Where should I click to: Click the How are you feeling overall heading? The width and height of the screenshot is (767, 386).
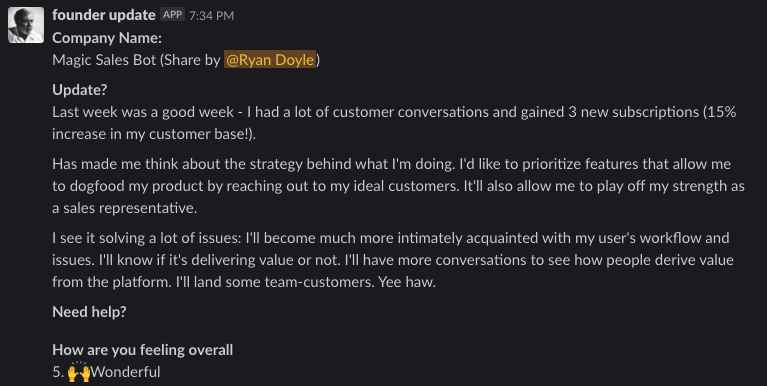[x=142, y=350]
